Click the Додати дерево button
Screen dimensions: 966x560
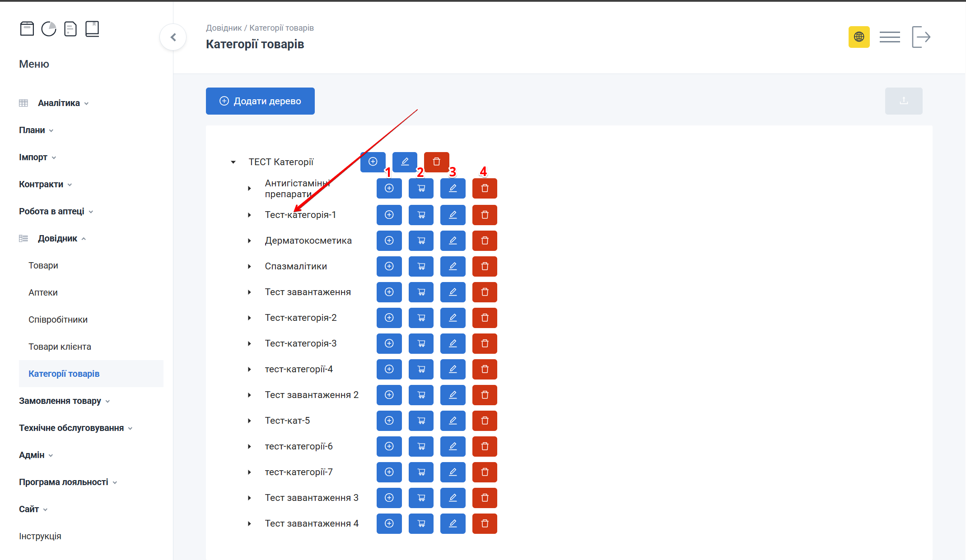(260, 101)
